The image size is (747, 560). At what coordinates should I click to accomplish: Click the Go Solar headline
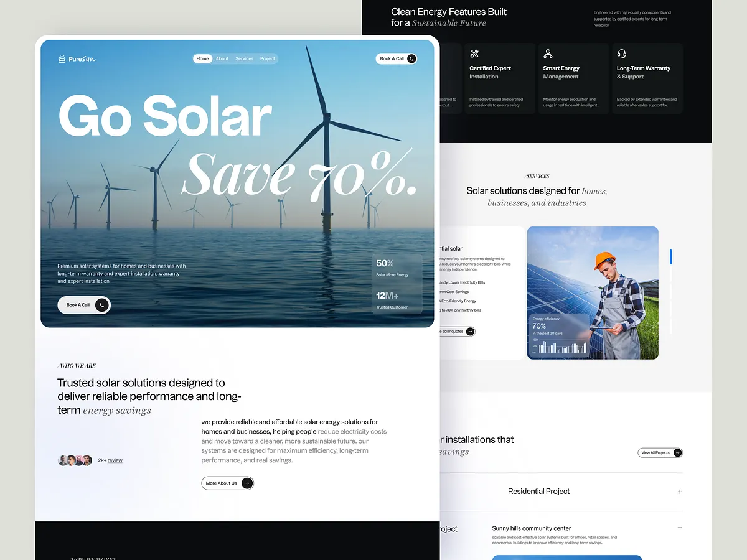(x=165, y=116)
